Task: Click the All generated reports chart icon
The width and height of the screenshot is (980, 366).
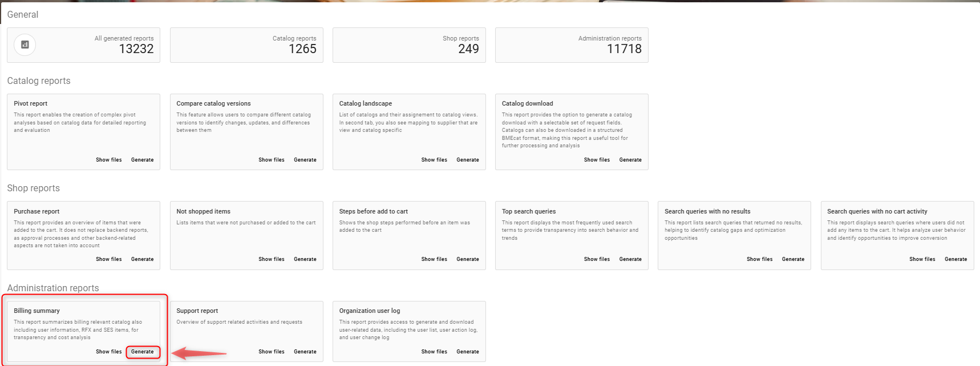Action: [x=25, y=45]
